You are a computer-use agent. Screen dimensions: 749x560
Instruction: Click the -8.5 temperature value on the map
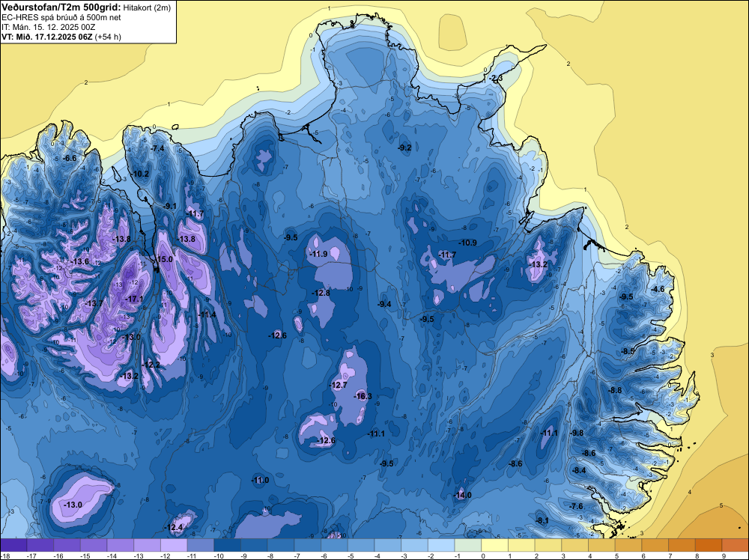(x=628, y=351)
